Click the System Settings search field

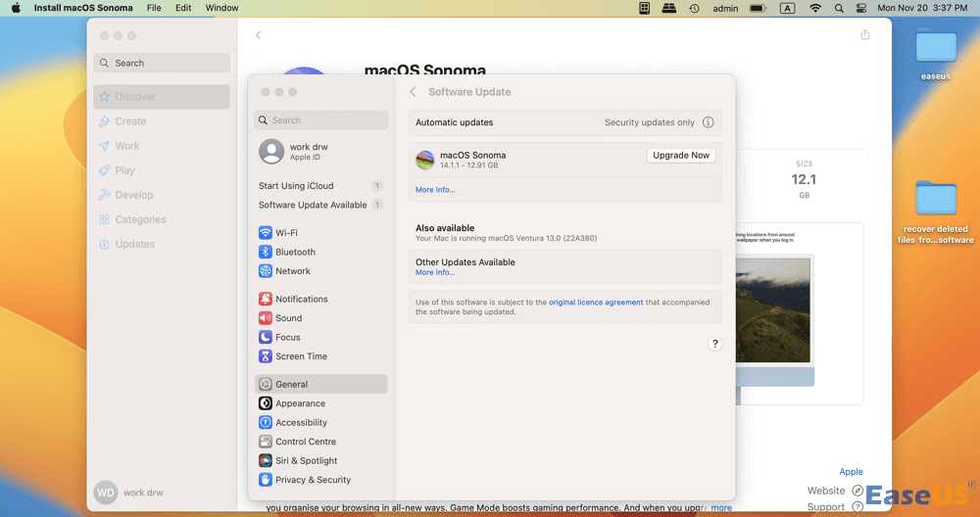click(x=320, y=120)
